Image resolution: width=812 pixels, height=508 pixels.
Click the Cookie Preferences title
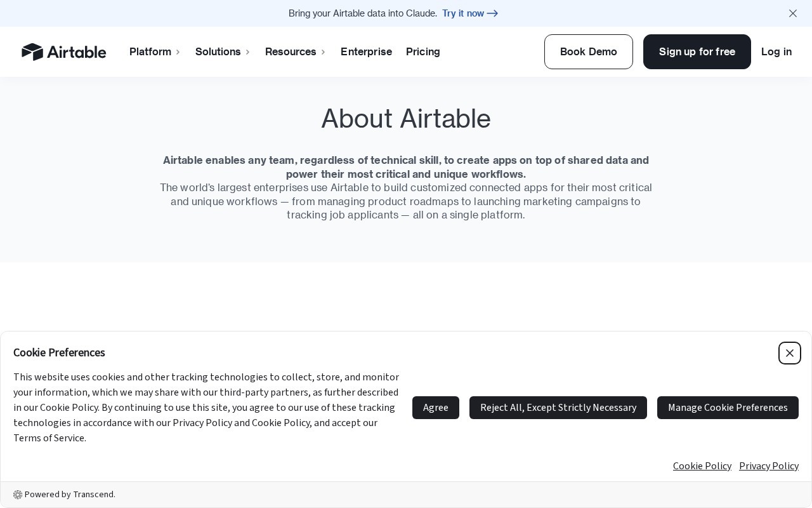pos(59,352)
